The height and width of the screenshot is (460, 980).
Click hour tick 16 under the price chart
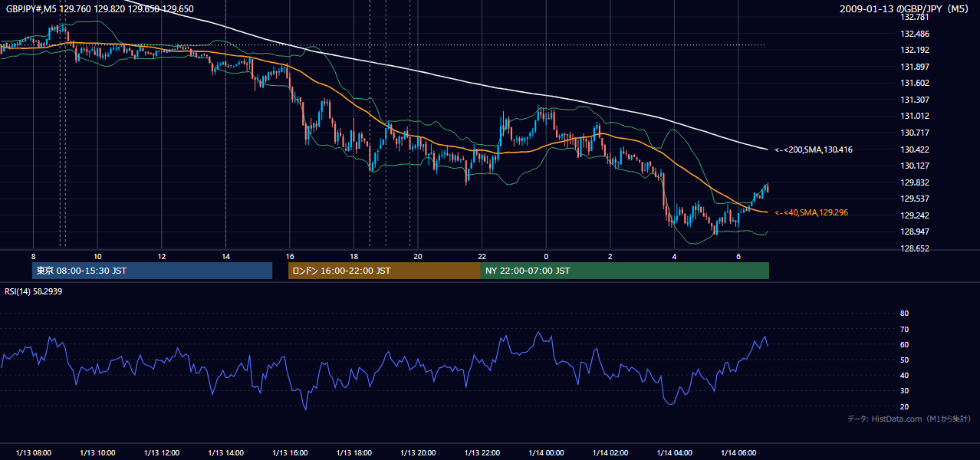click(x=289, y=256)
